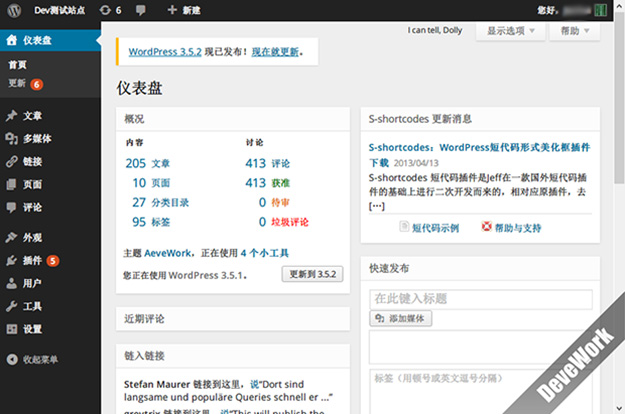625x414 pixels.
Task: Expand the 帮助 dropdown
Action: 574,31
